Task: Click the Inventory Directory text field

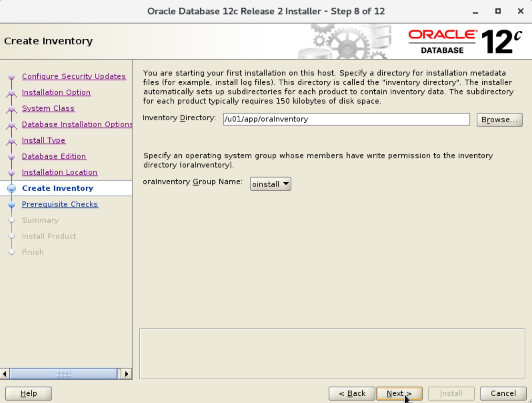Action: pos(346,119)
